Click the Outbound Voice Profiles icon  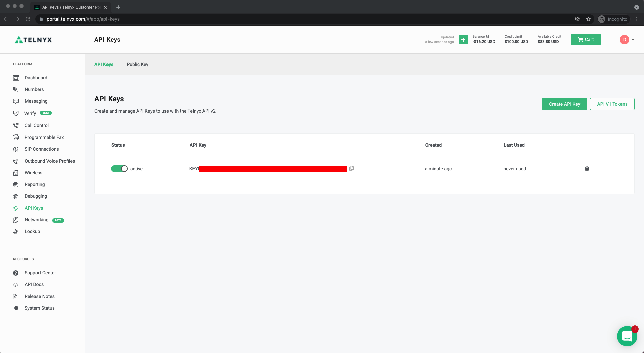click(x=16, y=161)
